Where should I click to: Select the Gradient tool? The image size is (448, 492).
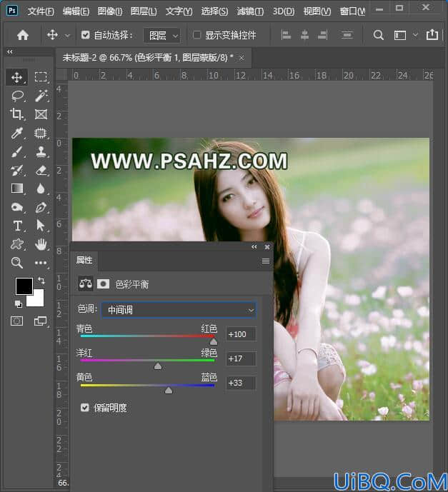(17, 189)
